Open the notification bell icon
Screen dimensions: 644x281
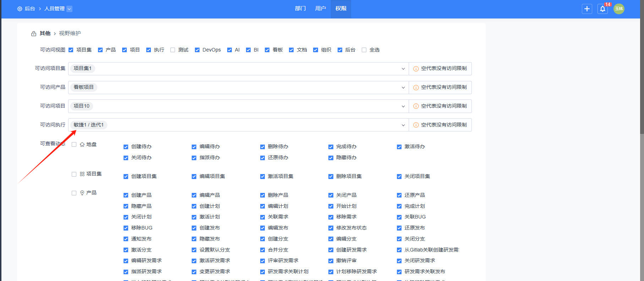[x=602, y=9]
